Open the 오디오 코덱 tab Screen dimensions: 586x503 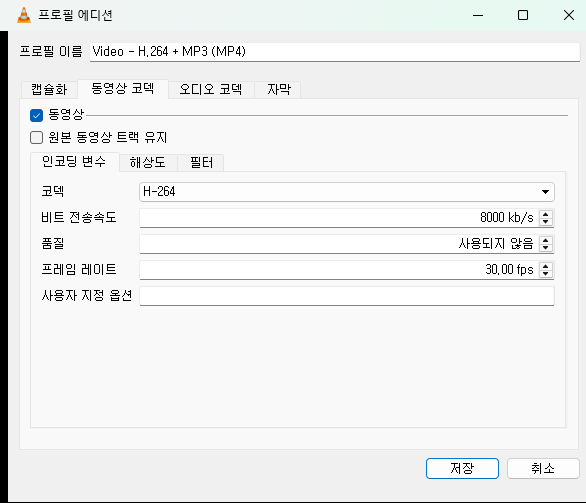(211, 90)
